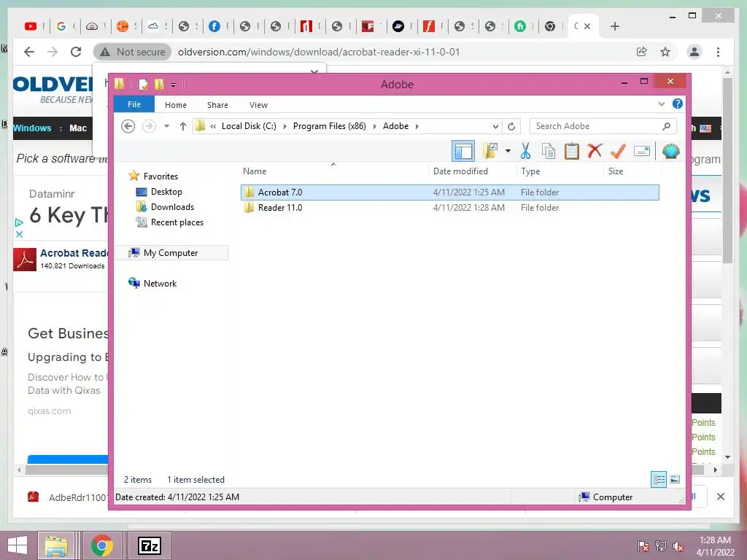747x560 pixels.
Task: Click the folder options toolbar icon
Action: point(490,152)
